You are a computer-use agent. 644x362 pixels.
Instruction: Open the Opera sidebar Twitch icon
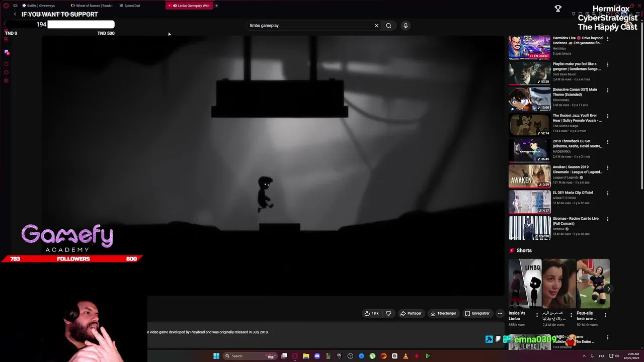pos(7,52)
